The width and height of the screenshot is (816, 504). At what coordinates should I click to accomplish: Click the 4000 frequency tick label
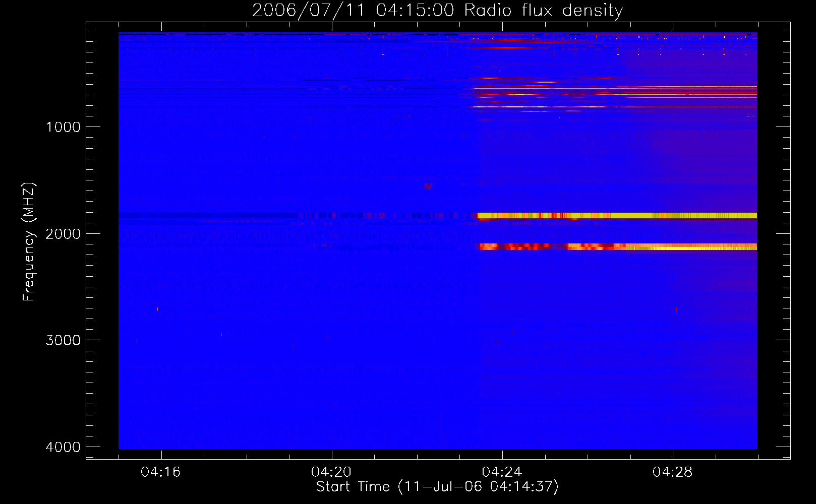pos(63,447)
